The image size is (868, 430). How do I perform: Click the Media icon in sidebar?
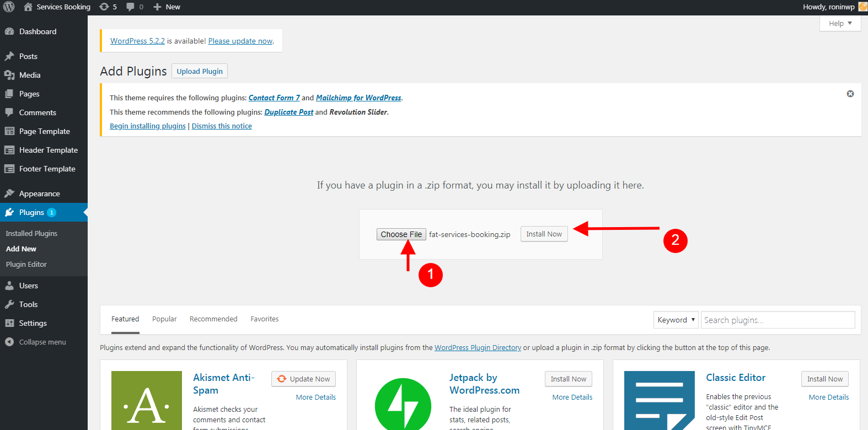coord(9,75)
